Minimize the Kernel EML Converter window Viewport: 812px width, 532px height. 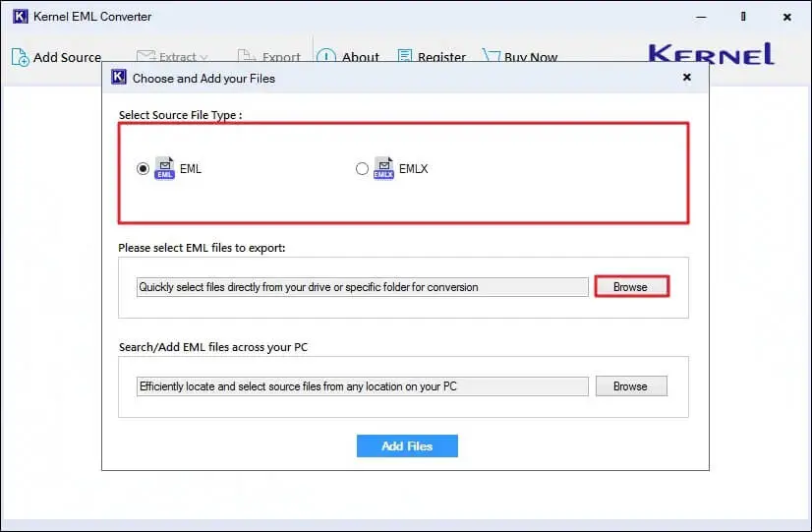click(x=701, y=17)
